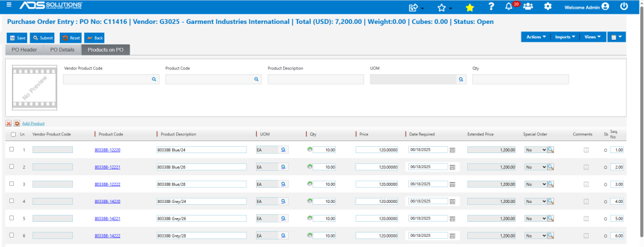Click the Back button
Viewport: 644px width, 247px height.
pyautogui.click(x=94, y=38)
